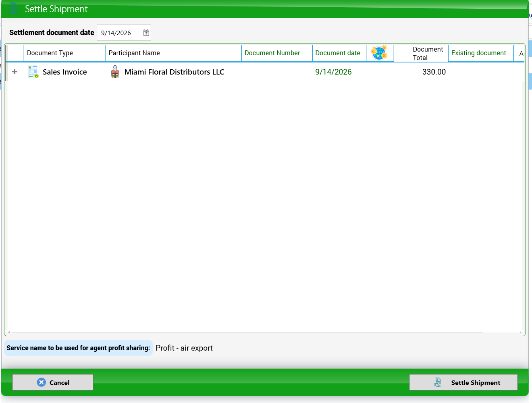Image resolution: width=532 pixels, height=403 pixels.
Task: Click the currency globe column icon
Action: pos(379,53)
